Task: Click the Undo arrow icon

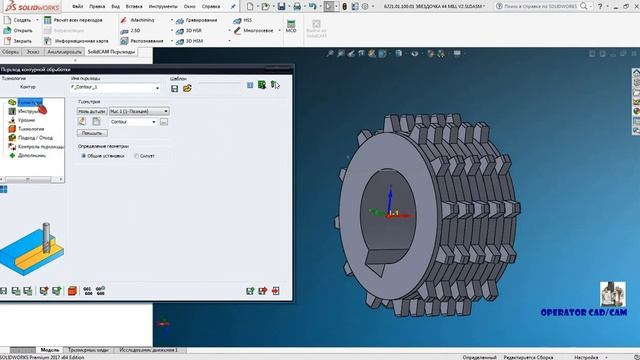Action: (x=312, y=6)
